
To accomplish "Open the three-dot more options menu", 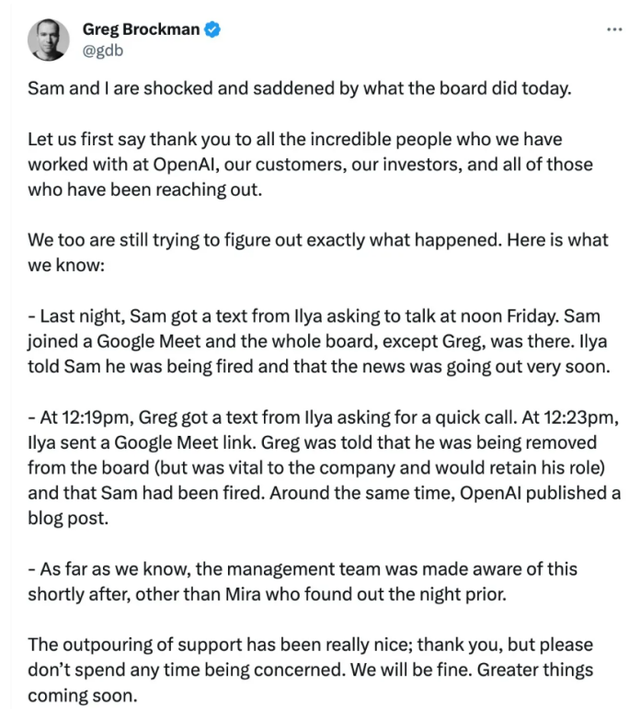I will point(615,29).
